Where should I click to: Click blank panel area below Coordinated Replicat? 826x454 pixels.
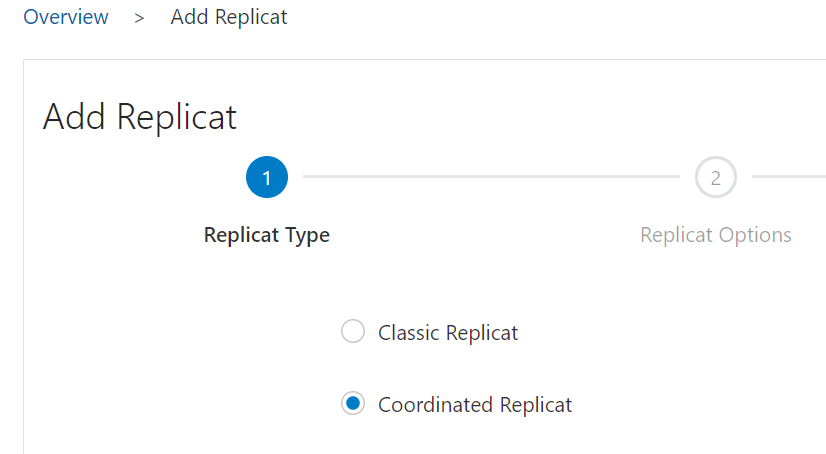pyautogui.click(x=450, y=438)
